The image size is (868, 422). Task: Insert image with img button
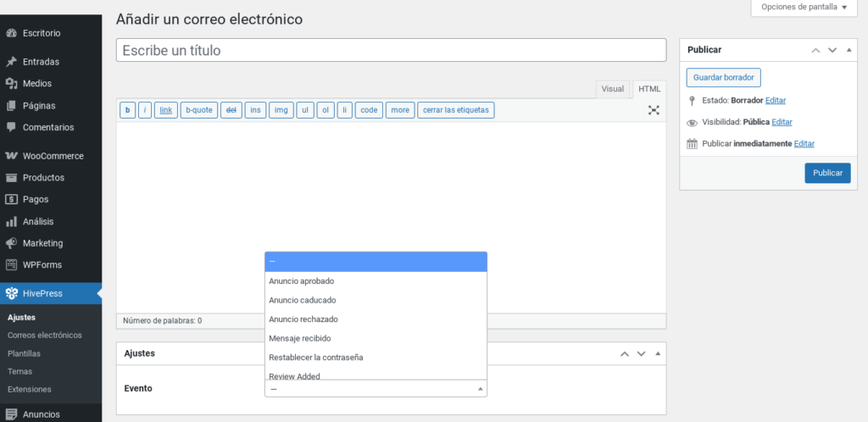click(x=281, y=110)
